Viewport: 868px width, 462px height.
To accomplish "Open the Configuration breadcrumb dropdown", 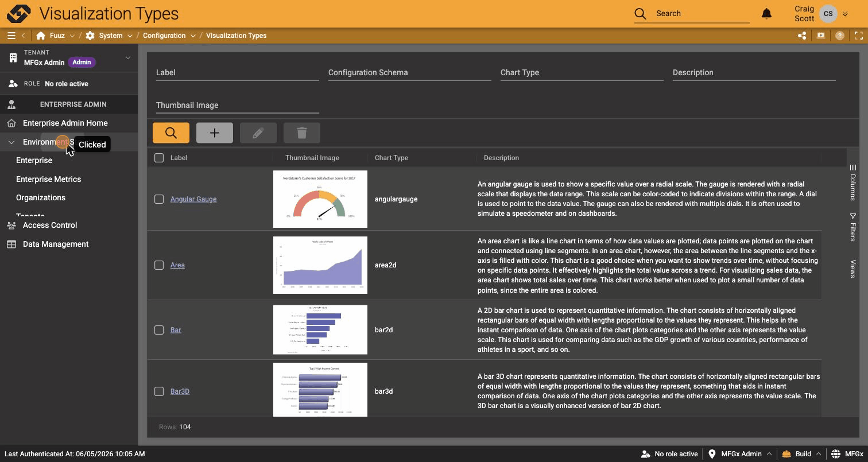I will [x=193, y=36].
